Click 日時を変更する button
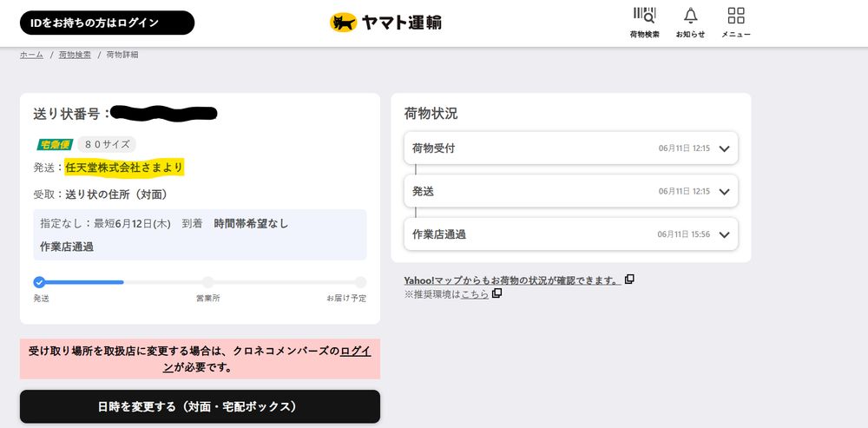 point(200,406)
